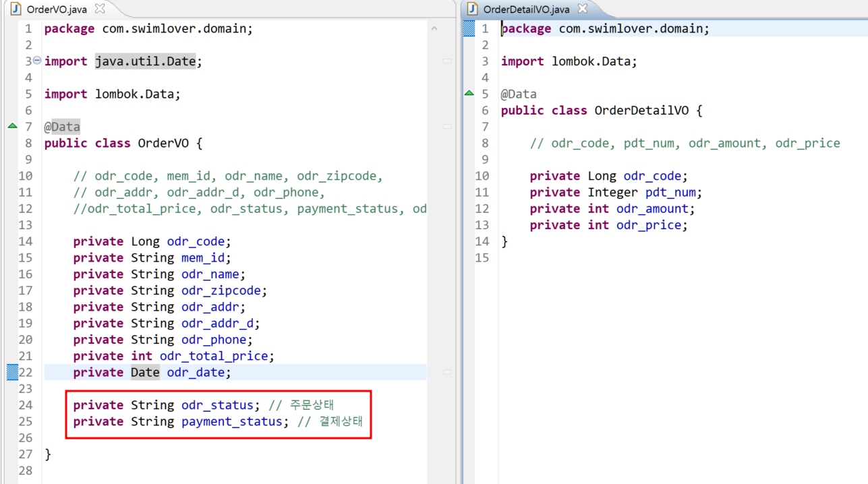This screenshot has width=868, height=484.
Task: Click the Java file icon on OrderVO.java tab
Action: (x=16, y=9)
